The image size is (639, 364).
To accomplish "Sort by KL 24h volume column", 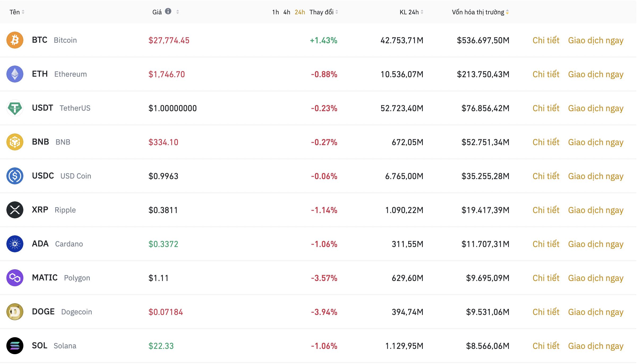I will coord(411,12).
